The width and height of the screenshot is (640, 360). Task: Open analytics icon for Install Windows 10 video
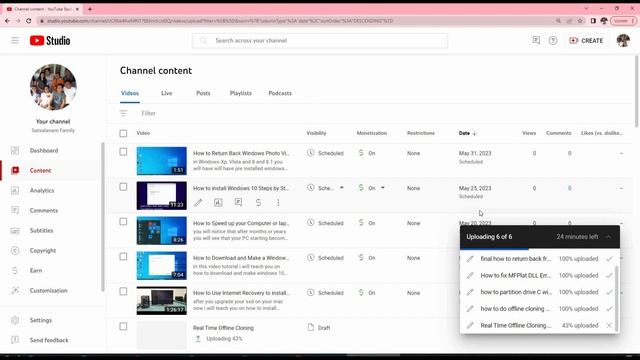pyautogui.click(x=218, y=202)
